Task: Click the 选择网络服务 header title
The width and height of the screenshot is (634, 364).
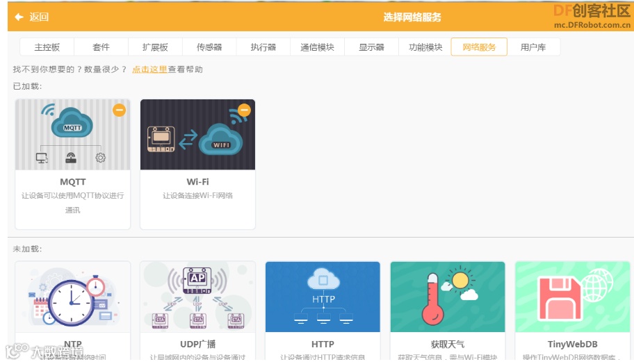Action: tap(412, 17)
